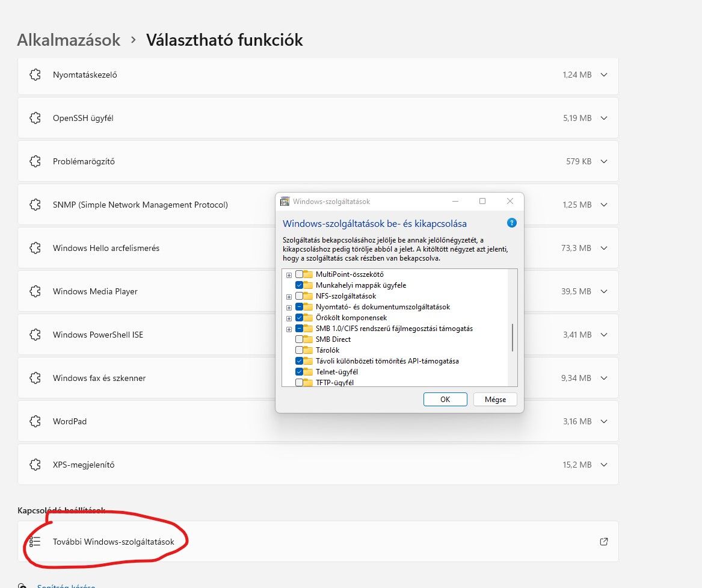
Task: Click the OpenSSH ügyfél feature icon
Action: 35,118
